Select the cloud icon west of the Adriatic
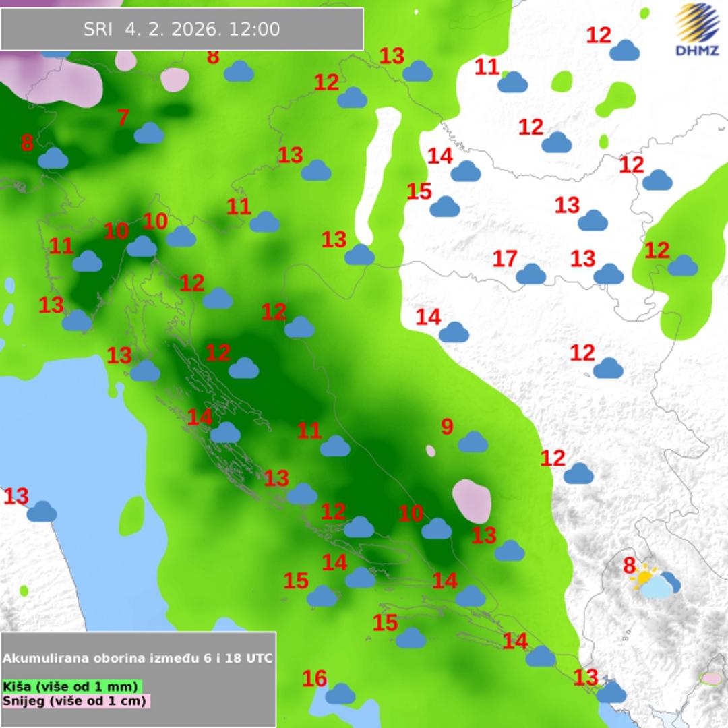 click(42, 512)
